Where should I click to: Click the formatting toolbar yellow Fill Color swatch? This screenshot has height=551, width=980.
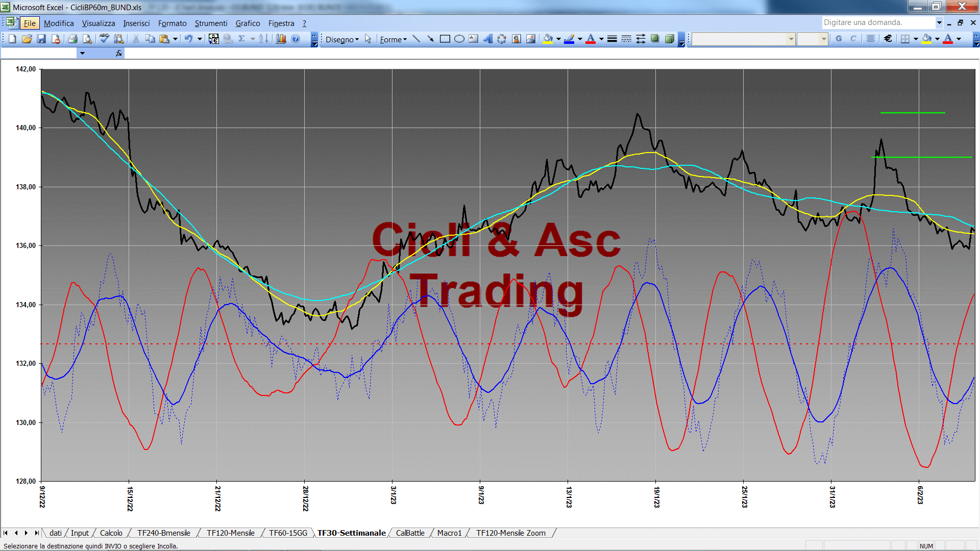pos(927,39)
